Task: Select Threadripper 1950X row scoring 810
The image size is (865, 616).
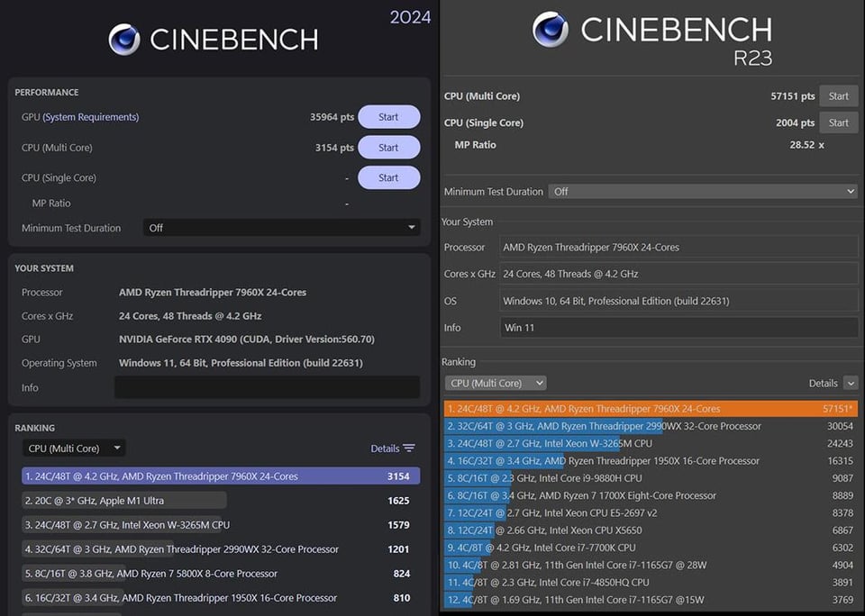Action: coord(221,597)
